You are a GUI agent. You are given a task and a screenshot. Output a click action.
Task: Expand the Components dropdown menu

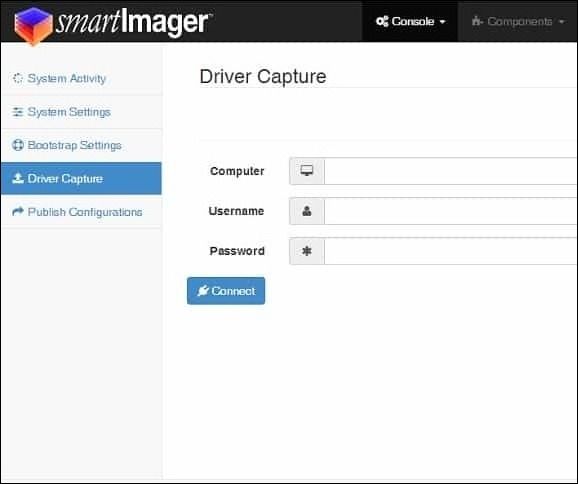tap(518, 21)
